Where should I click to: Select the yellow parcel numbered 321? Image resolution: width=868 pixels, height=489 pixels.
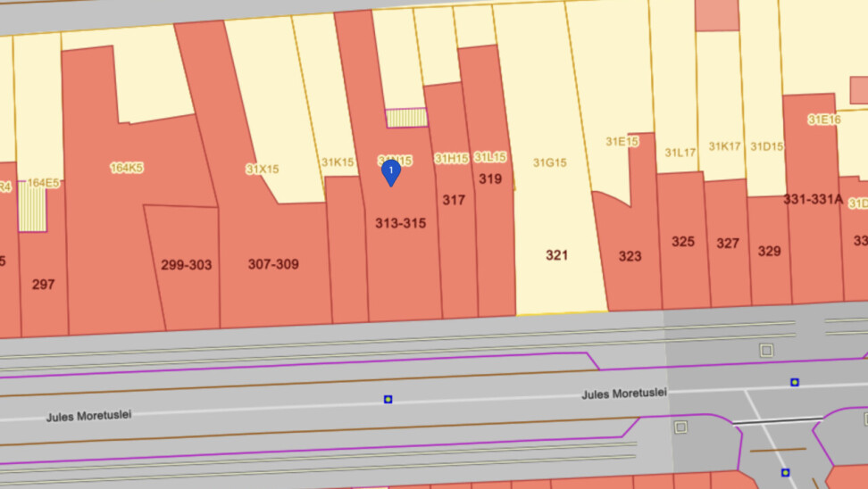coord(556,255)
